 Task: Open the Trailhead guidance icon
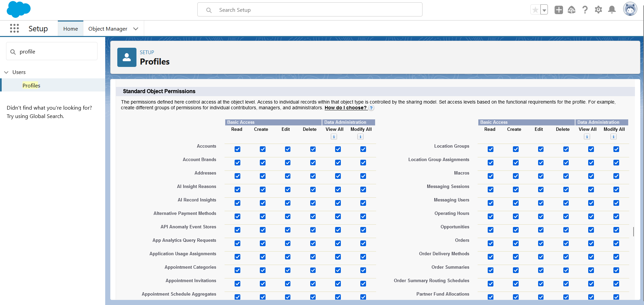point(571,10)
